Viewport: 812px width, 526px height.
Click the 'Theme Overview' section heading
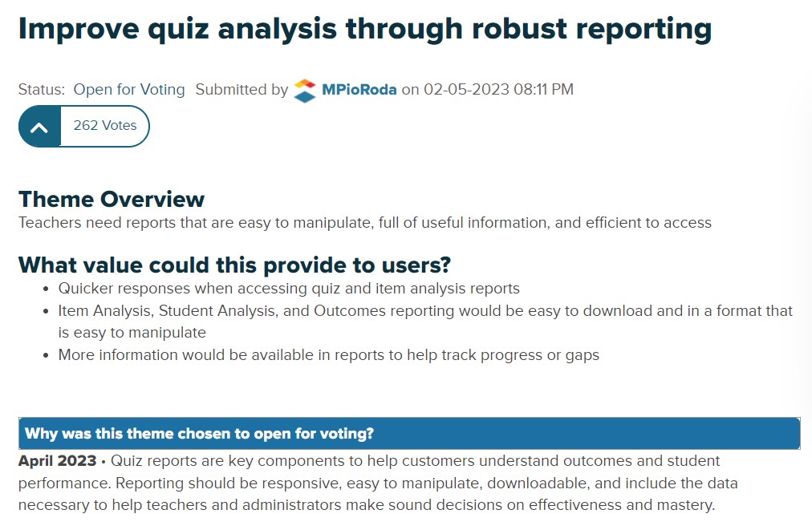[112, 199]
